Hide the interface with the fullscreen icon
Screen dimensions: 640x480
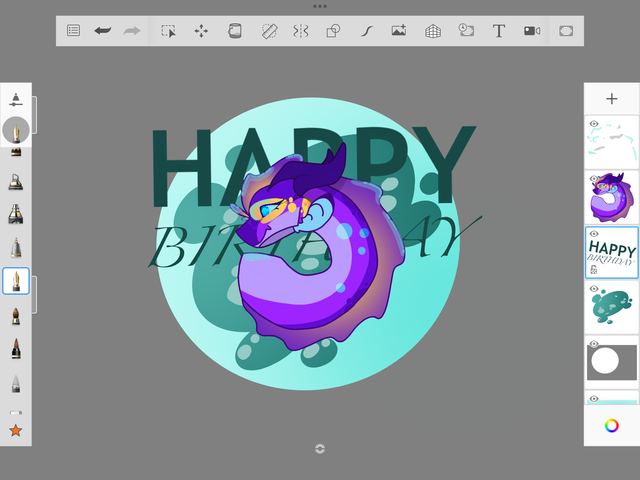click(566, 31)
